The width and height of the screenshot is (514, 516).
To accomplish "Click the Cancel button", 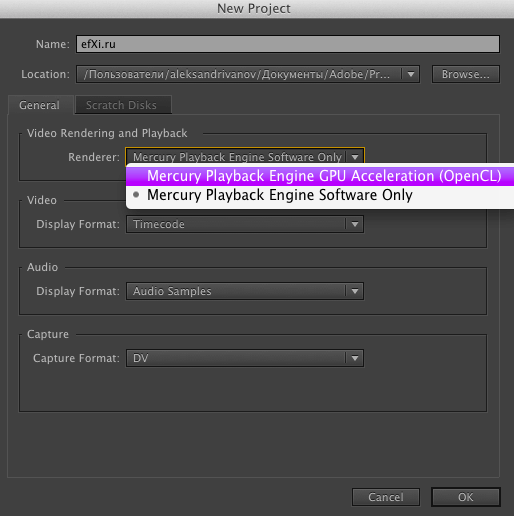I will coord(386,497).
